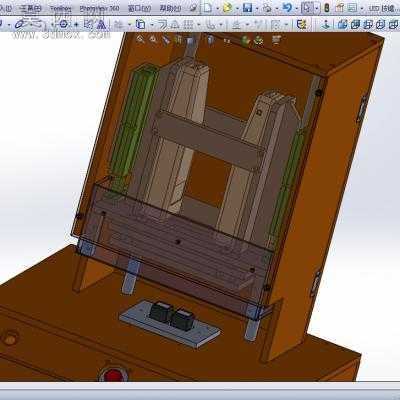This screenshot has width=400, height=400.
Task: Open the Options icon in the top toolbar
Action: pyautogui.click(x=352, y=8)
